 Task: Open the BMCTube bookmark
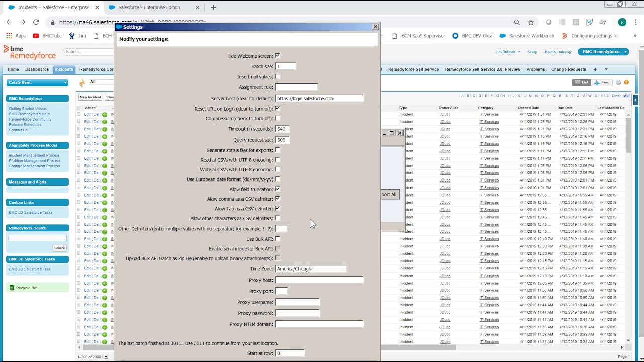coord(47,36)
